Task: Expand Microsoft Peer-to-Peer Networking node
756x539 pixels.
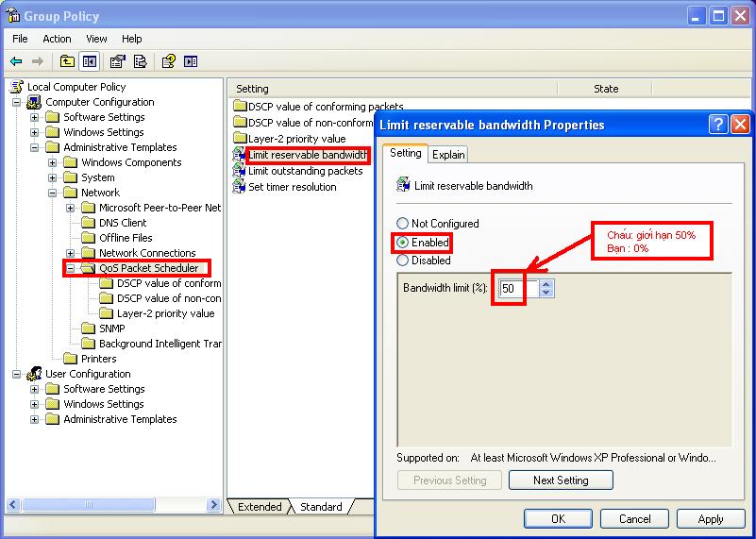Action: (71, 208)
